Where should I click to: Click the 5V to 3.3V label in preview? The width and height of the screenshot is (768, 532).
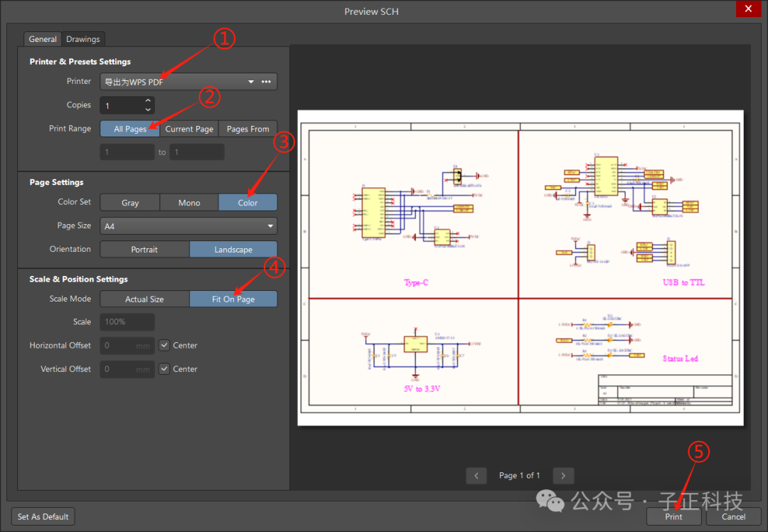422,388
